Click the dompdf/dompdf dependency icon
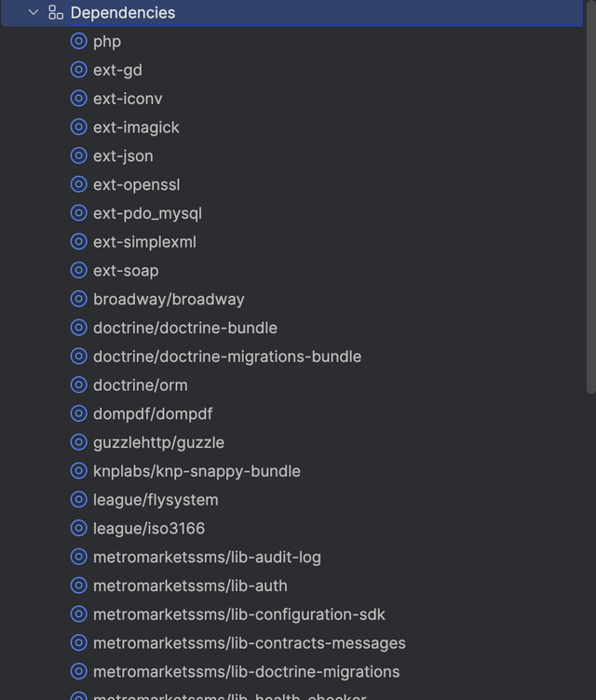 coord(79,413)
